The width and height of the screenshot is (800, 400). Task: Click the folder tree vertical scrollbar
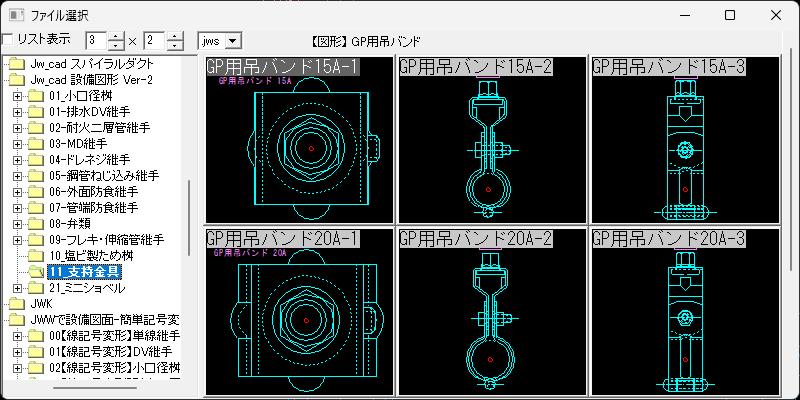point(189,217)
